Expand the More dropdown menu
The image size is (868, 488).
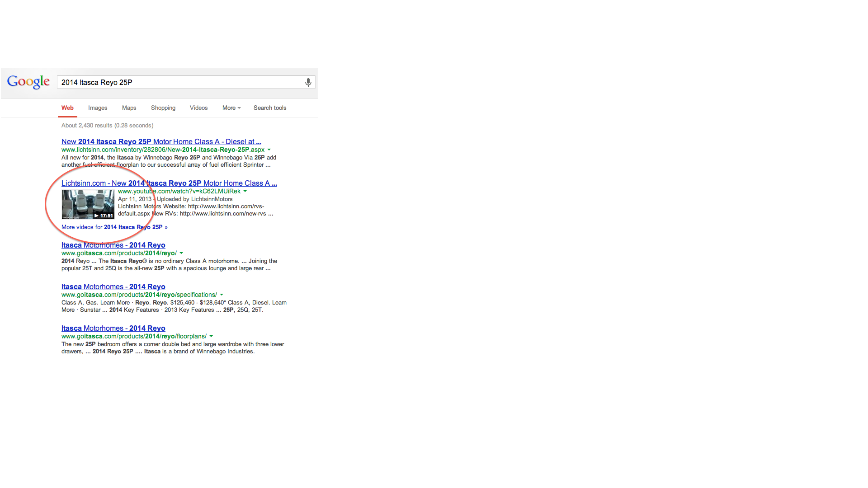(231, 108)
